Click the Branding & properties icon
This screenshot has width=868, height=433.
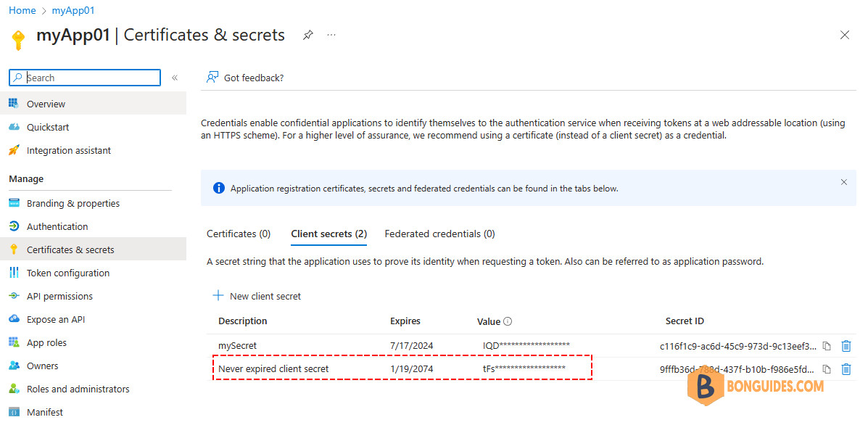[15, 203]
